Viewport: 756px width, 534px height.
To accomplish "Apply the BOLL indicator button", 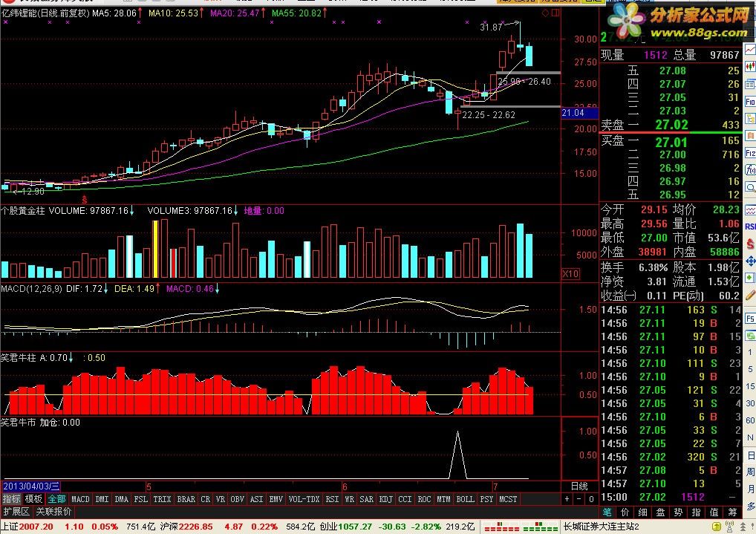I will (x=466, y=499).
